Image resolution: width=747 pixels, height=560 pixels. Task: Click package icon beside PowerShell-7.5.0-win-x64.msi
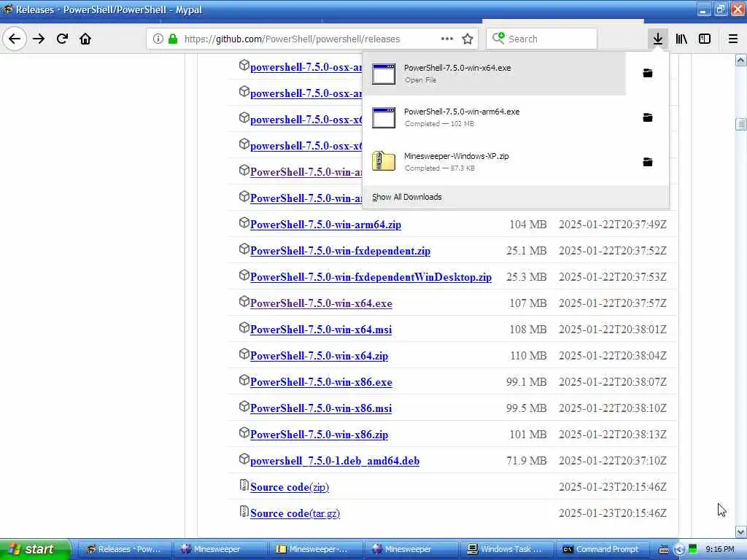pos(244,327)
